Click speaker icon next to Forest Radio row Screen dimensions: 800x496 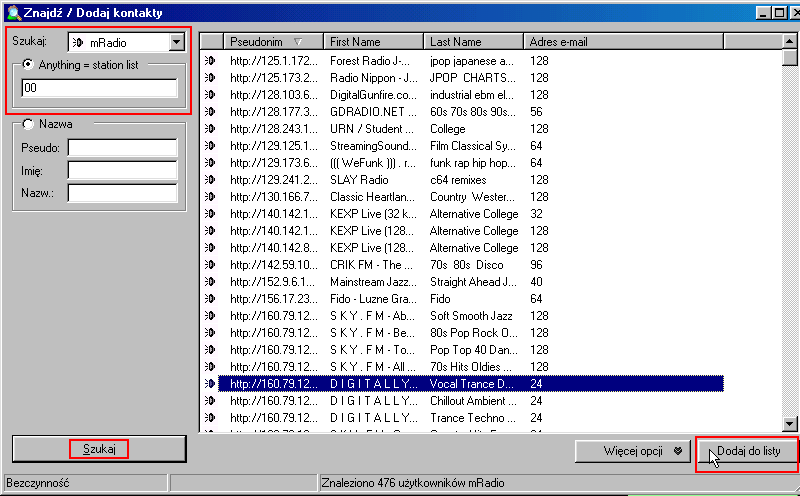pos(211,61)
